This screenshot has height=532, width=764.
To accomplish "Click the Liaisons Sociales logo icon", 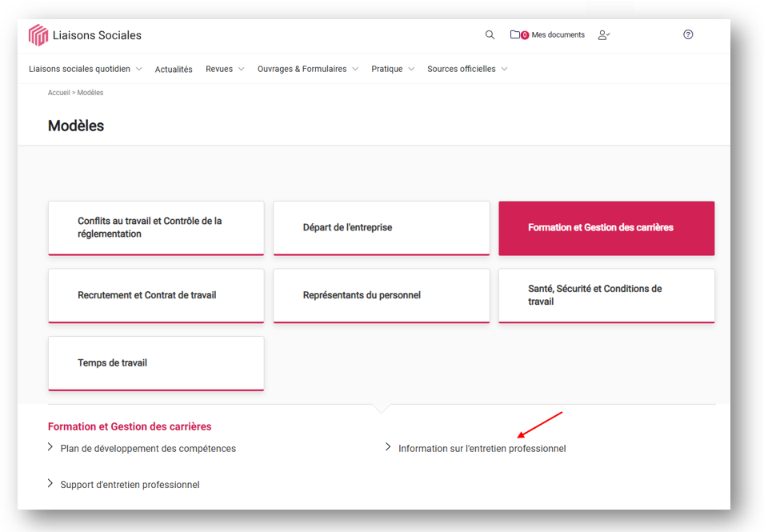I will click(38, 35).
